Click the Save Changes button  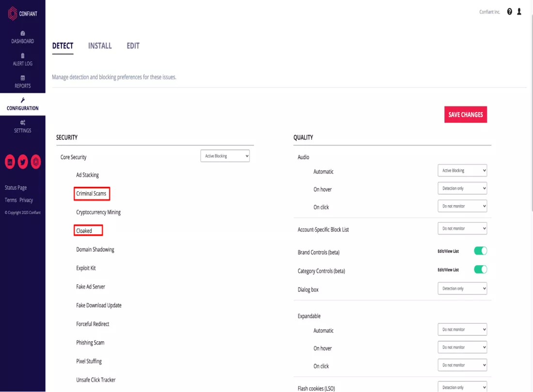(x=465, y=115)
